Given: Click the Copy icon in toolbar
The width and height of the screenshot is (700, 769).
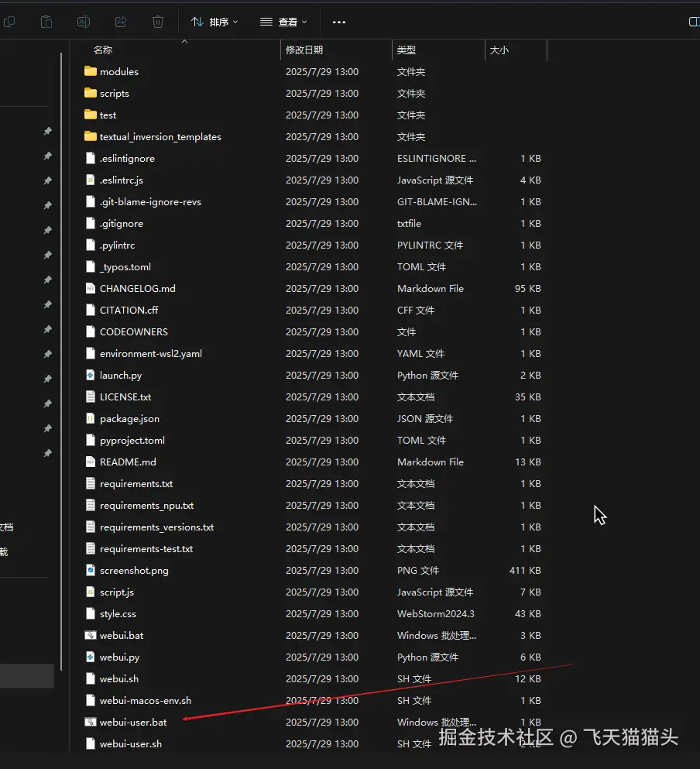Looking at the screenshot, I should pos(9,22).
